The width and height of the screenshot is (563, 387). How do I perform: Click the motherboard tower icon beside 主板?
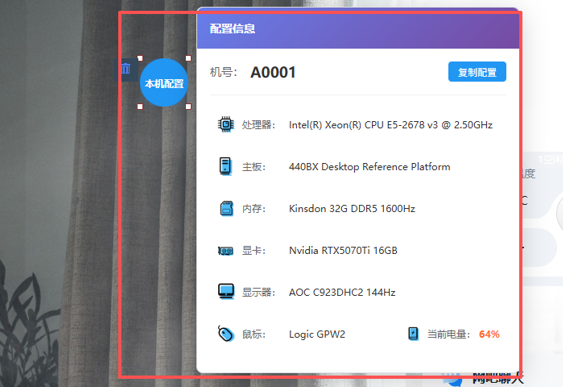pos(225,166)
